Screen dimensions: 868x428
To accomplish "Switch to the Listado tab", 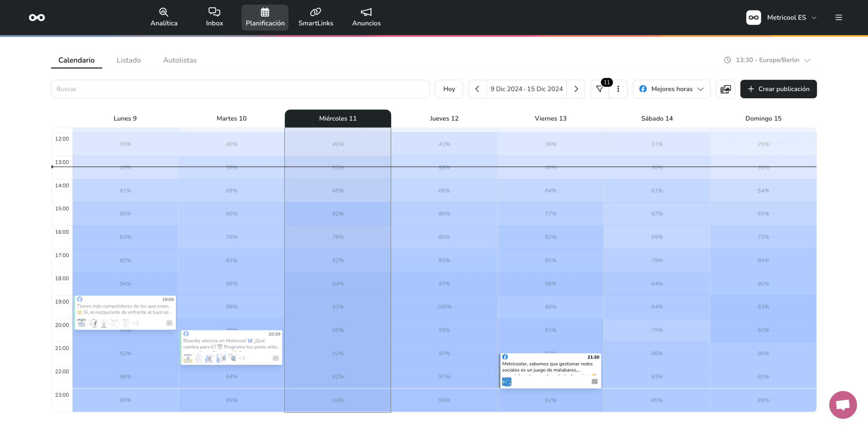I will point(129,60).
